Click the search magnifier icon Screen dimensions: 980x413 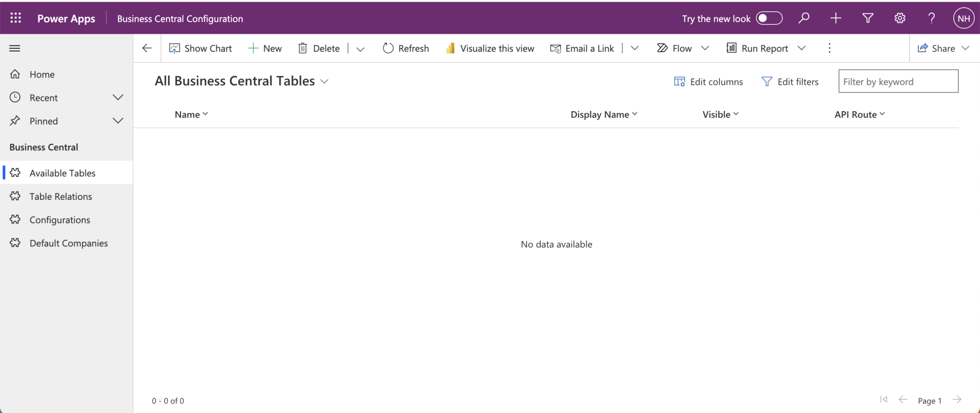804,18
